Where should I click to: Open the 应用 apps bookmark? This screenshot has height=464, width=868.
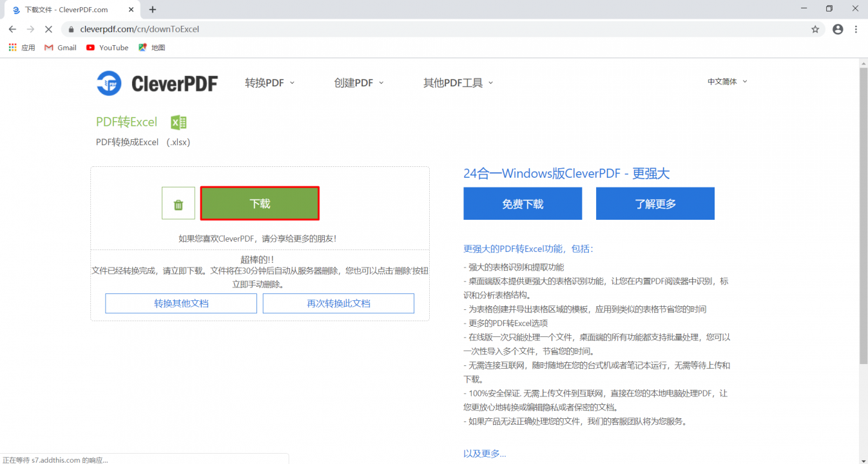click(22, 48)
